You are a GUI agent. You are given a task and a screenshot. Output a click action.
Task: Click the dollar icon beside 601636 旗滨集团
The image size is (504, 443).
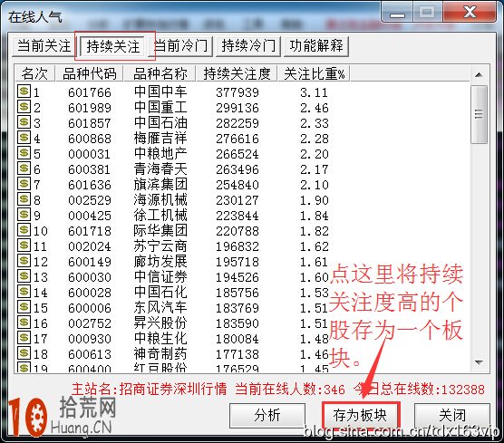coord(24,184)
